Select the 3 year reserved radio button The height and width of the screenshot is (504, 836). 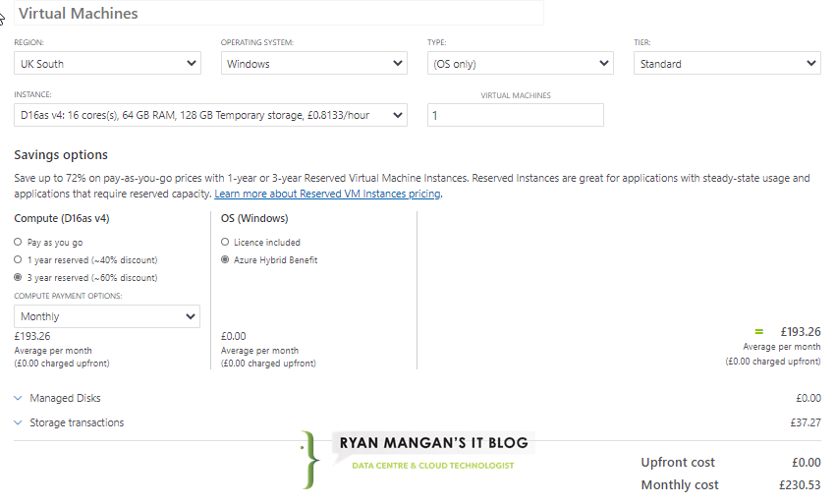(18, 277)
